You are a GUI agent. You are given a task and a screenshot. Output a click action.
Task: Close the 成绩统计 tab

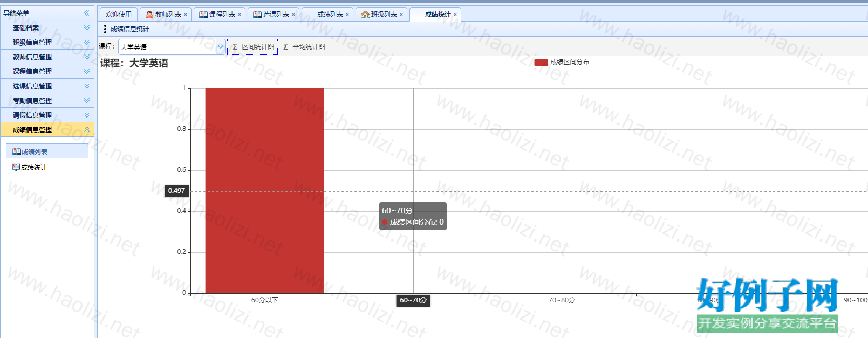point(455,15)
